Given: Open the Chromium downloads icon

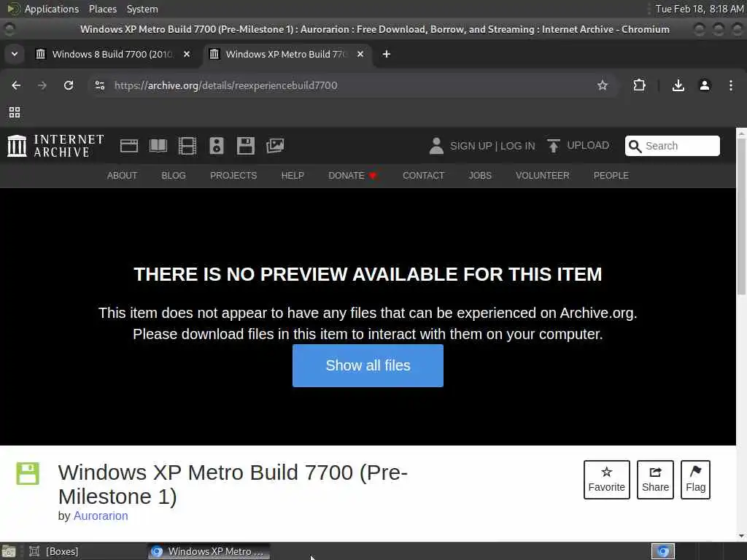Looking at the screenshot, I should click(678, 85).
